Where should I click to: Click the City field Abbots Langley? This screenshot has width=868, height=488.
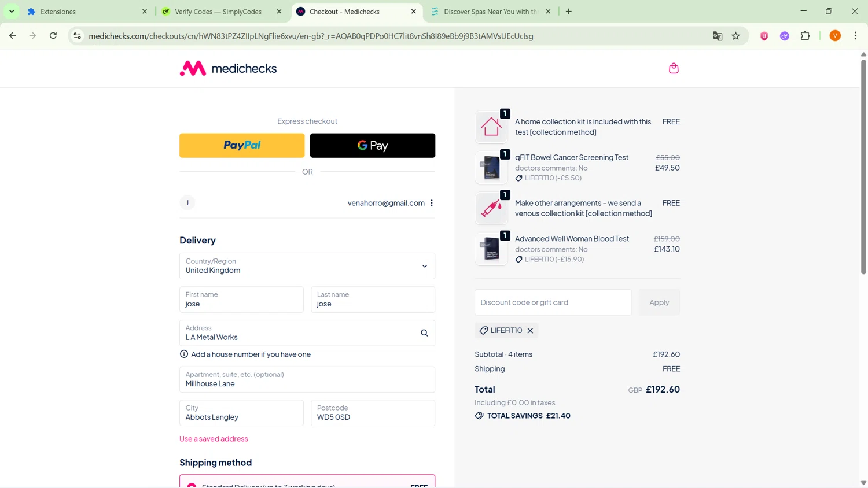pos(241,413)
